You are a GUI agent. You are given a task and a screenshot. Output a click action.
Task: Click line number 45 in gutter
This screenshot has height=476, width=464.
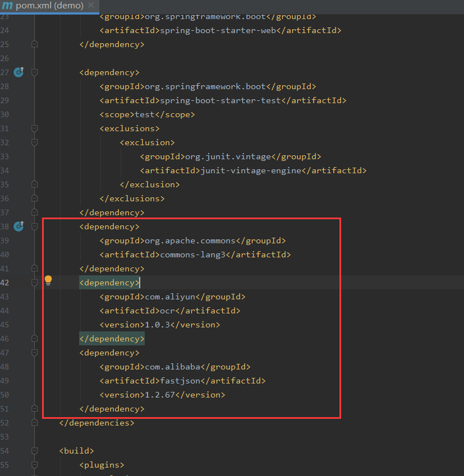pyautogui.click(x=5, y=325)
